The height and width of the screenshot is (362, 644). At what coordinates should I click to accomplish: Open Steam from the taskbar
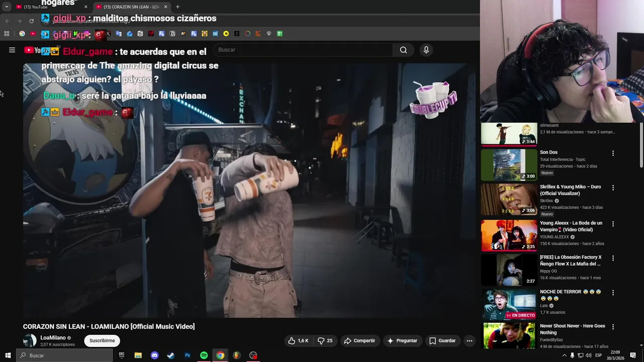tap(171, 355)
